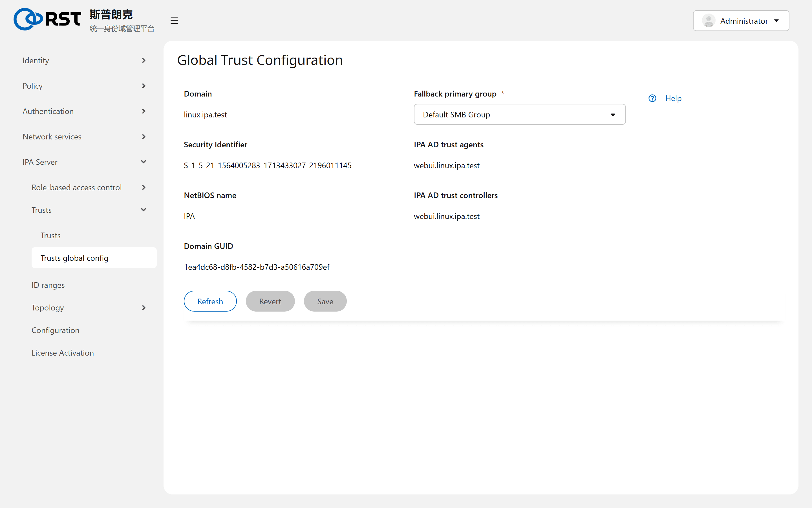This screenshot has width=812, height=508.
Task: Click the Administrator avatar icon
Action: click(708, 21)
